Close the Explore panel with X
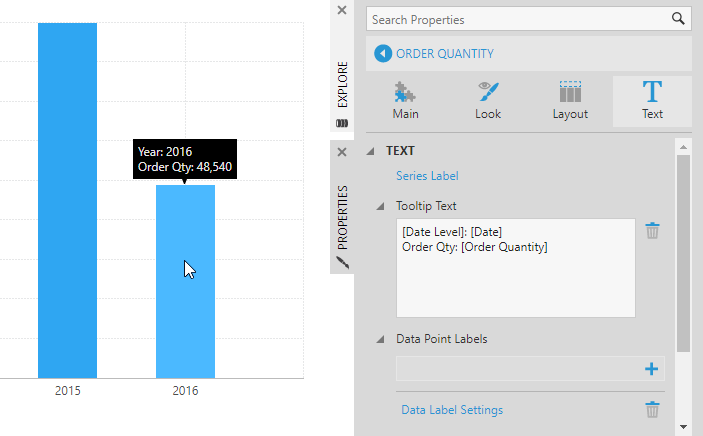 coord(342,10)
